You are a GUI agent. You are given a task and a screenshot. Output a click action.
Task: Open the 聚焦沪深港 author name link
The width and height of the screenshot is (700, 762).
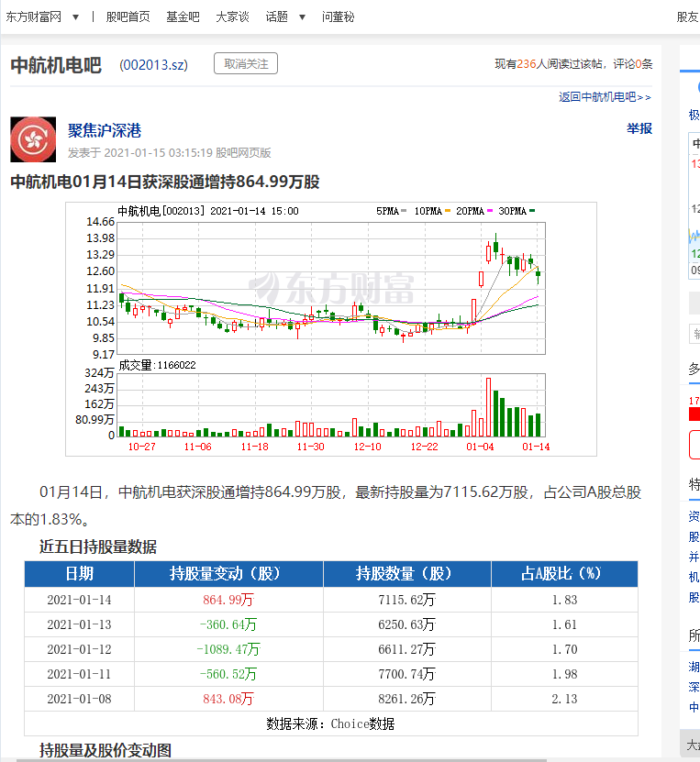click(105, 130)
